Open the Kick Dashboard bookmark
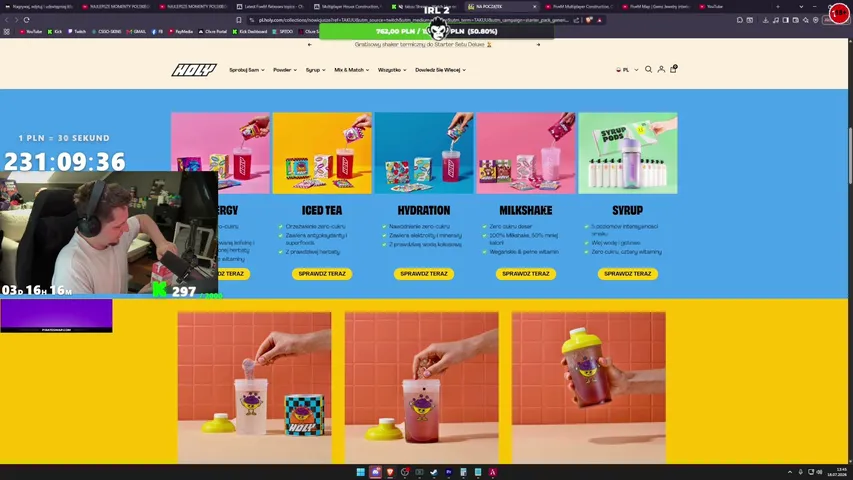 pyautogui.click(x=250, y=32)
